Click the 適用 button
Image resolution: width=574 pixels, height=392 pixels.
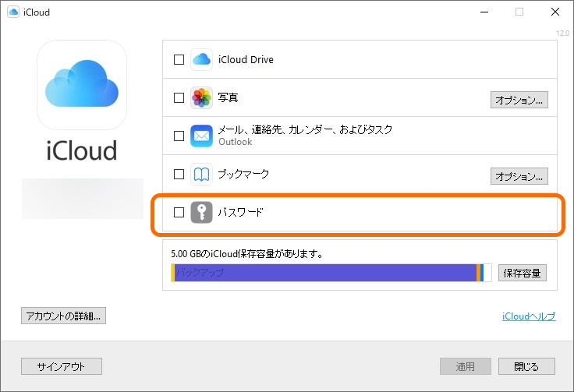pyautogui.click(x=466, y=366)
